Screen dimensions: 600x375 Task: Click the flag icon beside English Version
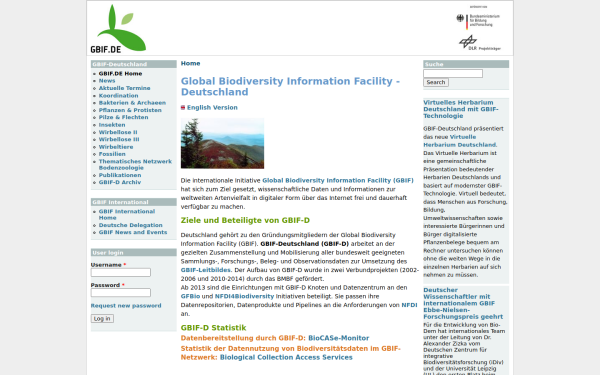point(183,108)
